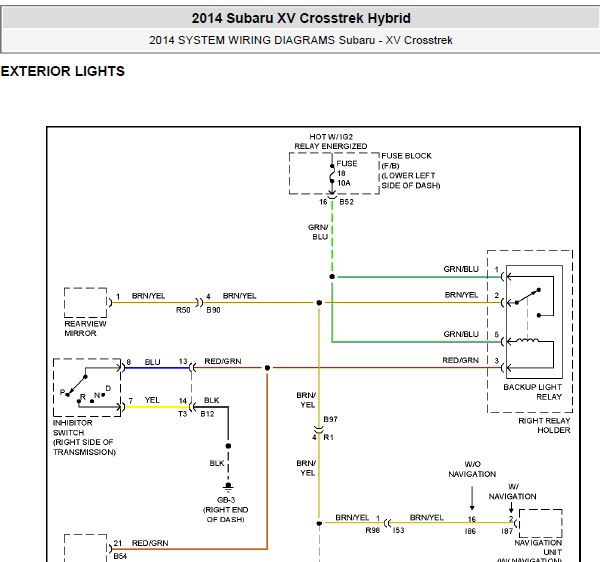Click 'RED/GRN' label beside pin 21

coord(150,543)
